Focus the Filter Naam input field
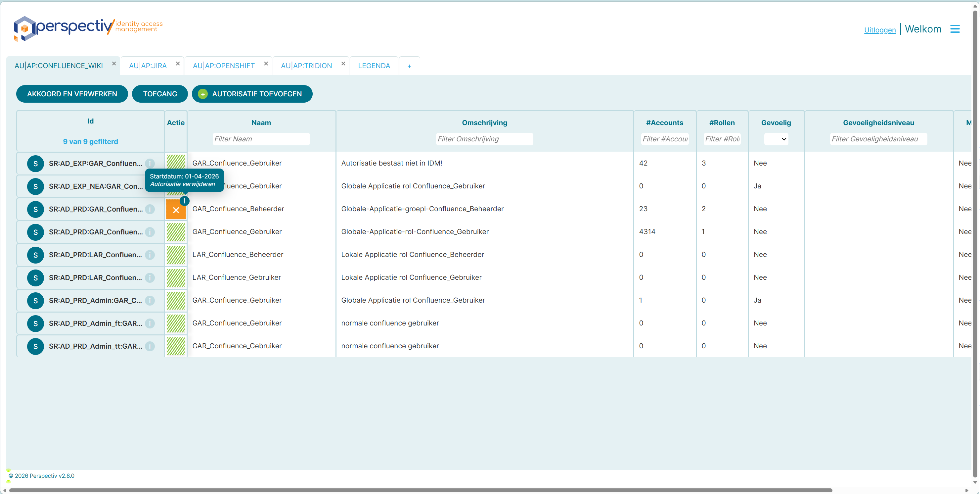Screen dimensions: 980x494 [261, 139]
